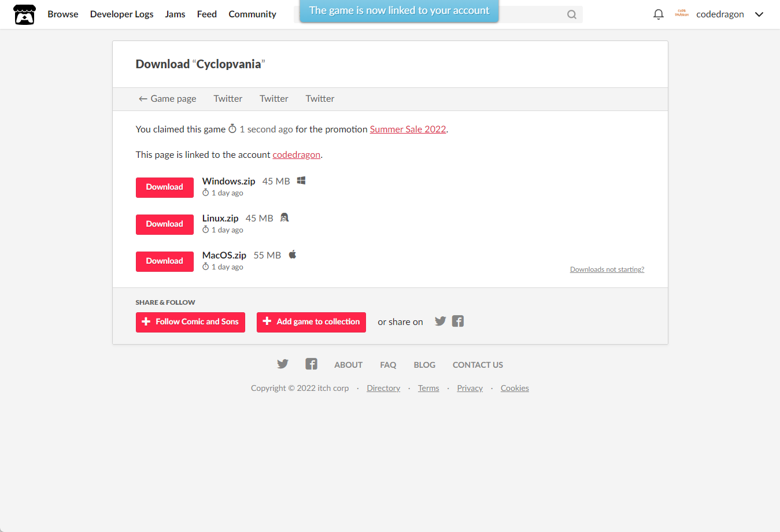Open the notifications bell
This screenshot has width=780, height=532.
658,14
